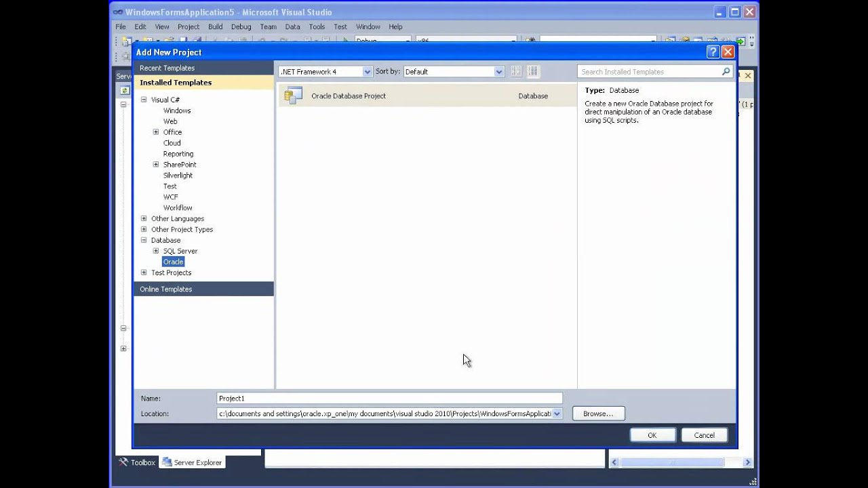Collapse the Visual C# node
The height and width of the screenshot is (488, 868).
click(144, 100)
